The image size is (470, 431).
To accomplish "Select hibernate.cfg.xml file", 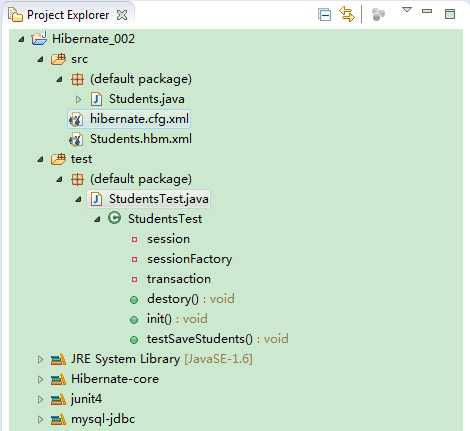I will [x=139, y=119].
